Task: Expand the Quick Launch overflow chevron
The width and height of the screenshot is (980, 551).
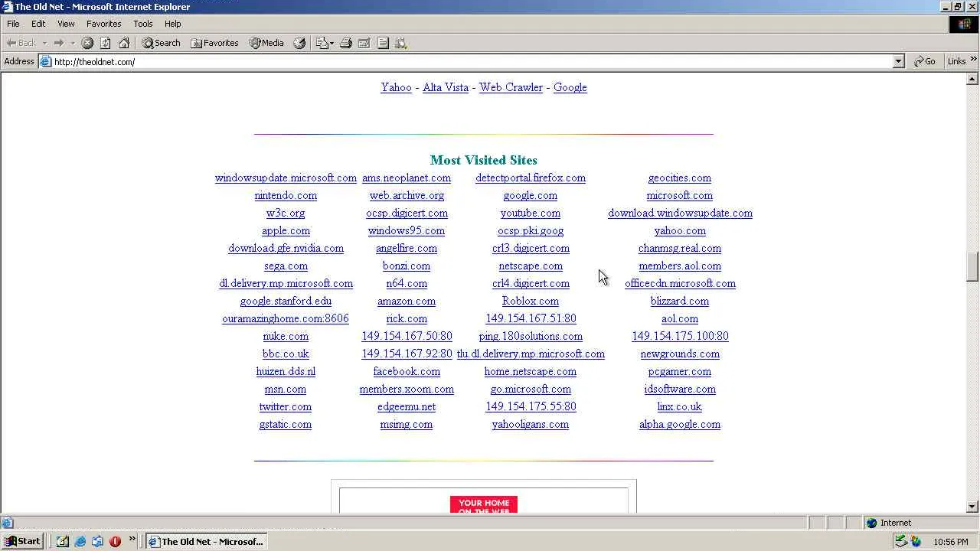Action: coord(132,539)
